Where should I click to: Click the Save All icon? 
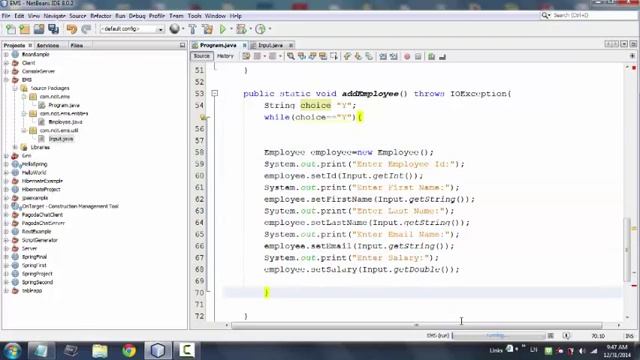coord(53,29)
